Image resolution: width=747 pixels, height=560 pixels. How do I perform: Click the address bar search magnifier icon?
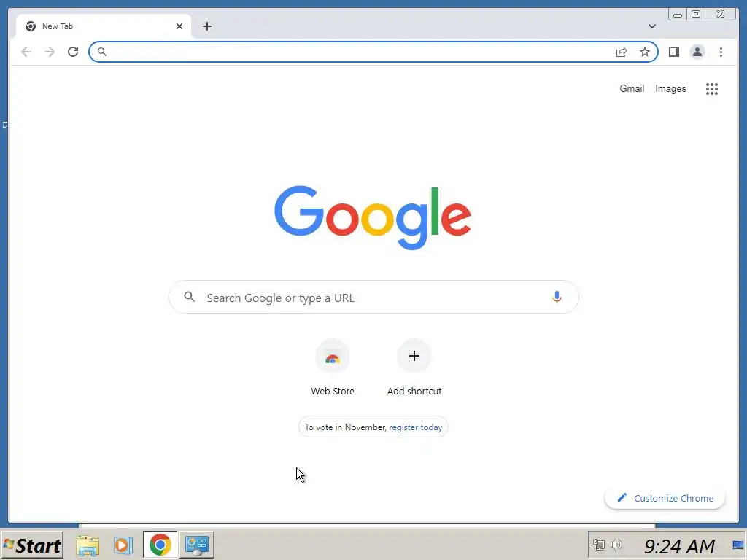(102, 52)
